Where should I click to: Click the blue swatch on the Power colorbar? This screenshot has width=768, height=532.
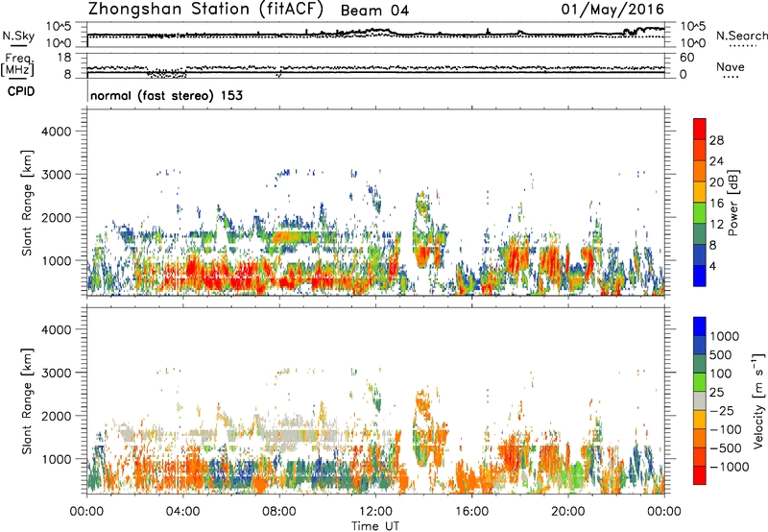700,276
